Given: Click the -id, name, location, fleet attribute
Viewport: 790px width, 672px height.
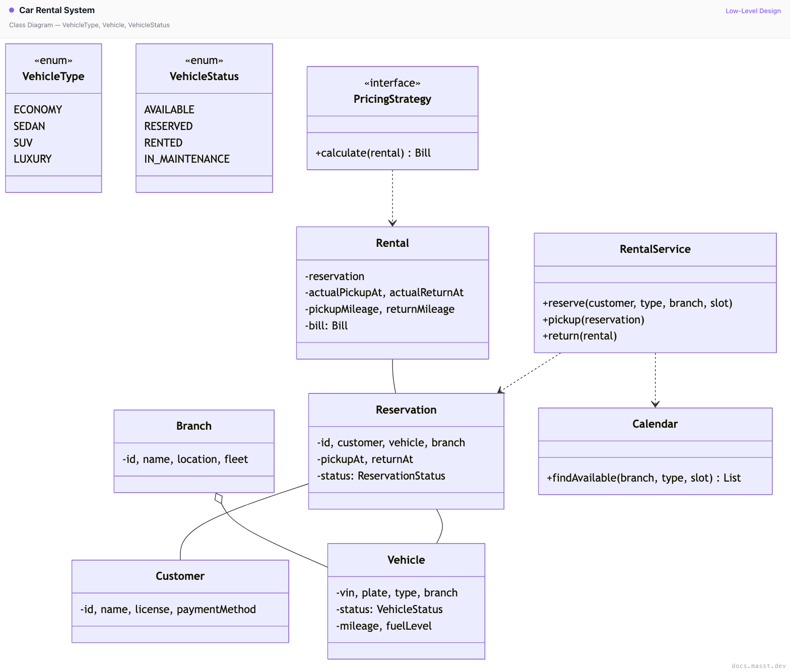Looking at the screenshot, I should 185,459.
